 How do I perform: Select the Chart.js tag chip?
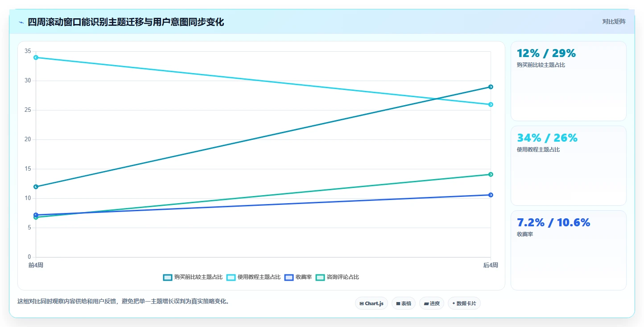point(372,303)
